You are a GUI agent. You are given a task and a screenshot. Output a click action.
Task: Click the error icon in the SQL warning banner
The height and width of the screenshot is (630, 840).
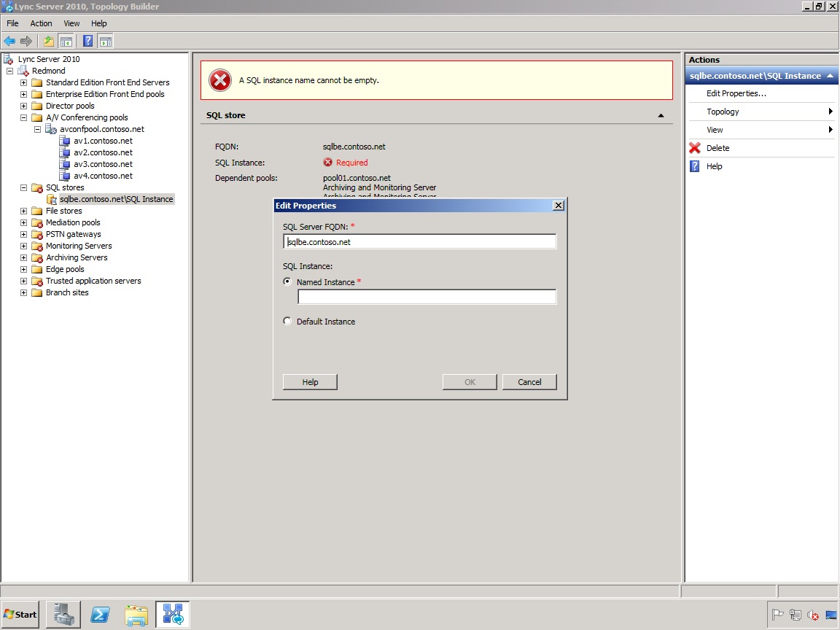(219, 80)
